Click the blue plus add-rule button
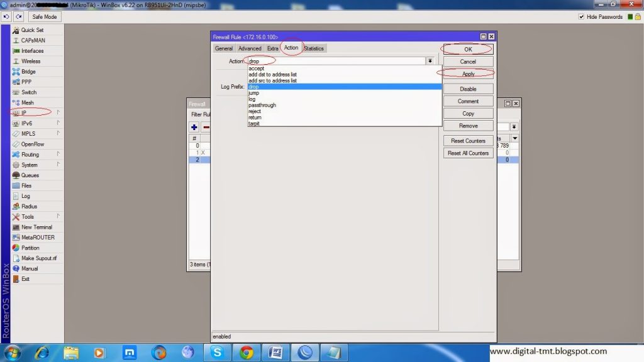644x362 pixels. (194, 127)
